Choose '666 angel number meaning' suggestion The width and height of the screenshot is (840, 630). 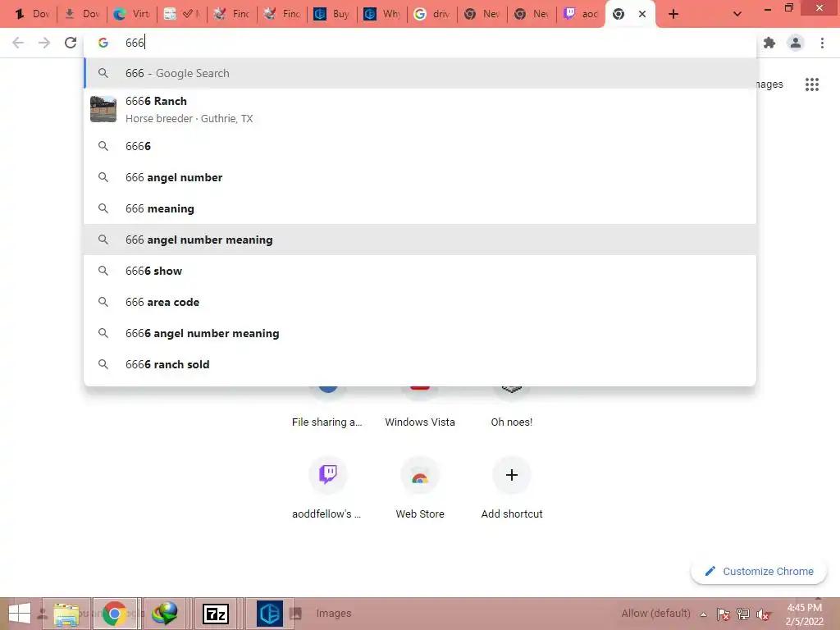(420, 240)
